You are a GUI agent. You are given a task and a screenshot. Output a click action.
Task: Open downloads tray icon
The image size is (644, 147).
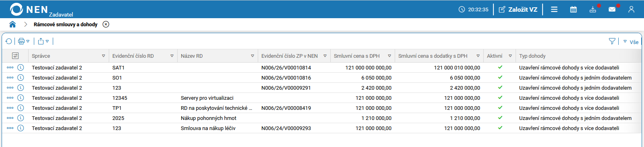coord(593,9)
